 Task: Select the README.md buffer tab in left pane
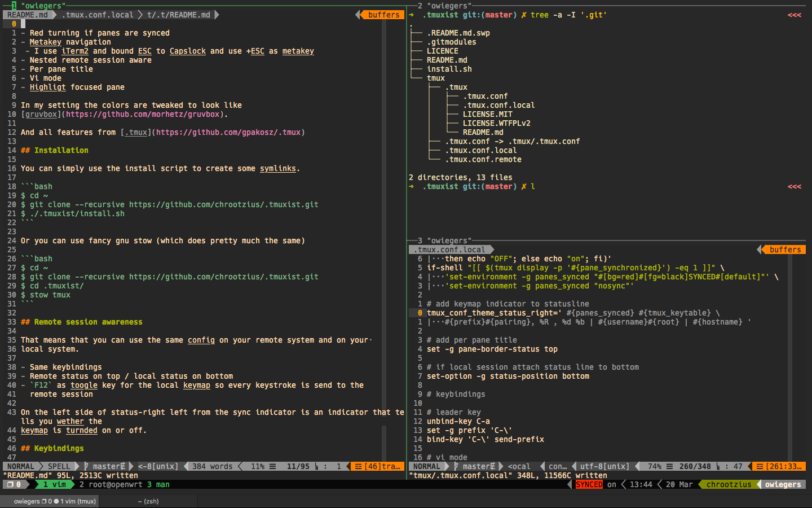[28, 15]
